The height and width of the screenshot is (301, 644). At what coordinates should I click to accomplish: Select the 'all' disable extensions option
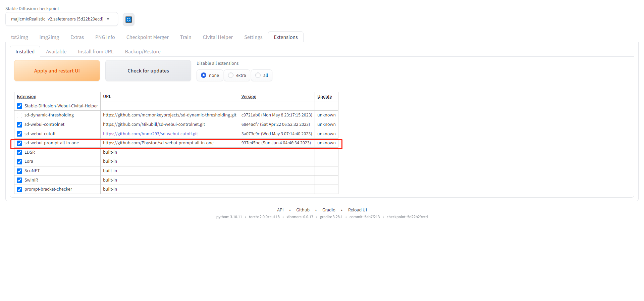pos(258,76)
